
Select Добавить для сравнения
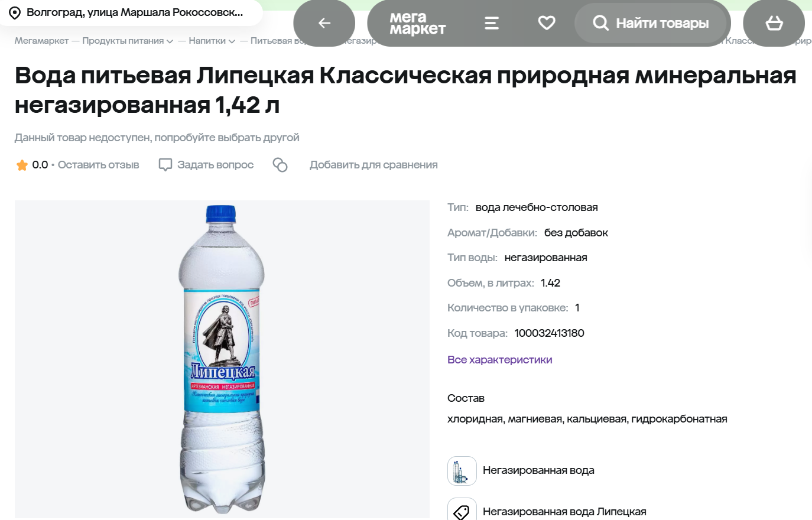coord(373,165)
